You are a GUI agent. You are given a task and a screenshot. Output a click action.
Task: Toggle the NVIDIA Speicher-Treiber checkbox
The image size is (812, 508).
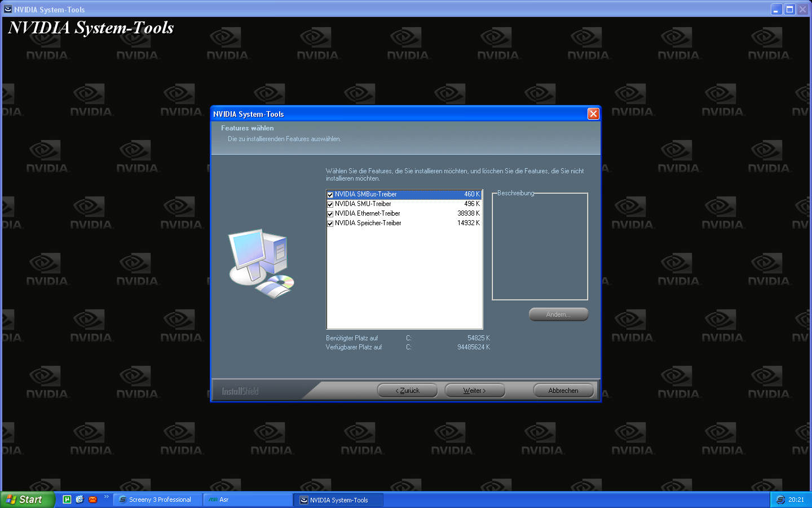(330, 224)
